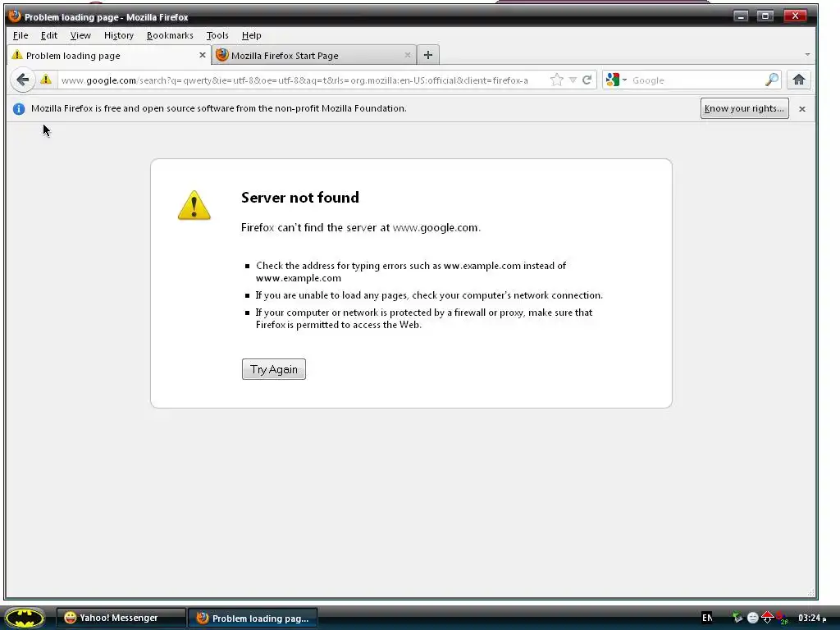Screen dimensions: 840x630
Task: Click the Firefox Problem loading page taskbar button
Action: [x=253, y=618]
